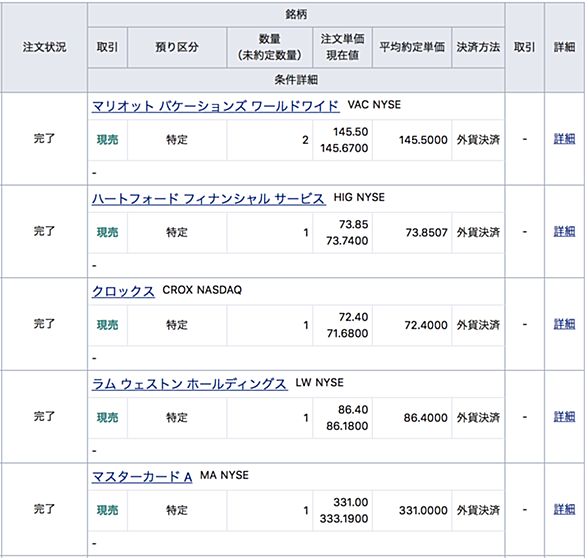The height and width of the screenshot is (558, 586).
Task: Click current value 145.6700
Action: 344,148
